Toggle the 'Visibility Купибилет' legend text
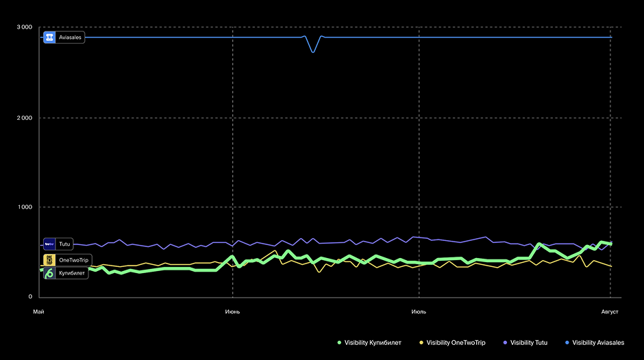The image size is (644, 360). (373, 342)
